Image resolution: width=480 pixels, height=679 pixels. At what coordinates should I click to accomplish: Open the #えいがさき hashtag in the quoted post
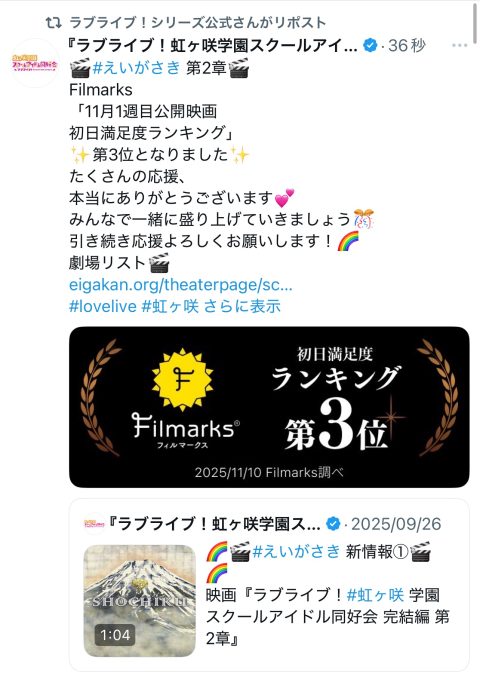(x=296, y=552)
